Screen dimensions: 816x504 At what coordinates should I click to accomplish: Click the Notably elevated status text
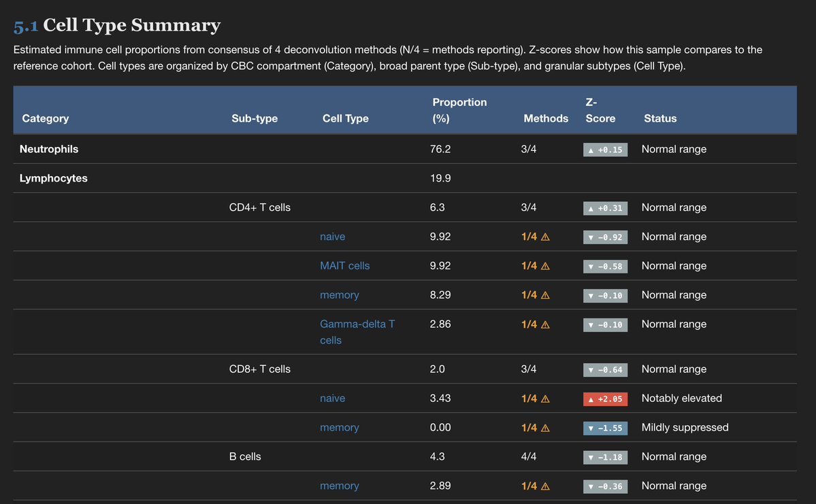pos(682,399)
